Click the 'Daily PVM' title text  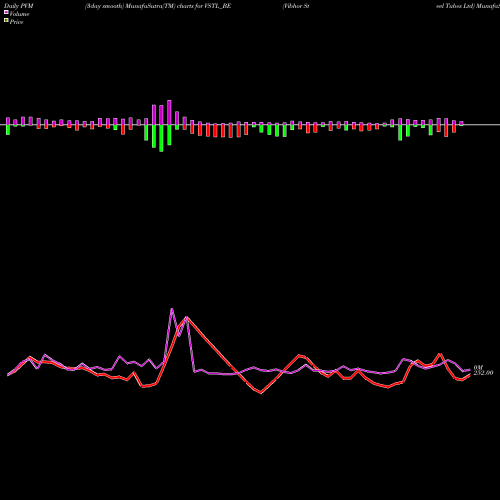19,6
